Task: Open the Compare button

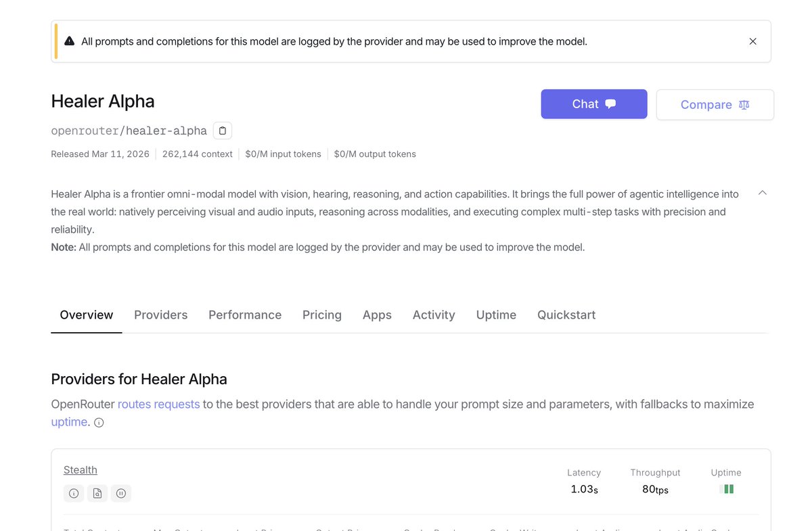Action: tap(715, 105)
